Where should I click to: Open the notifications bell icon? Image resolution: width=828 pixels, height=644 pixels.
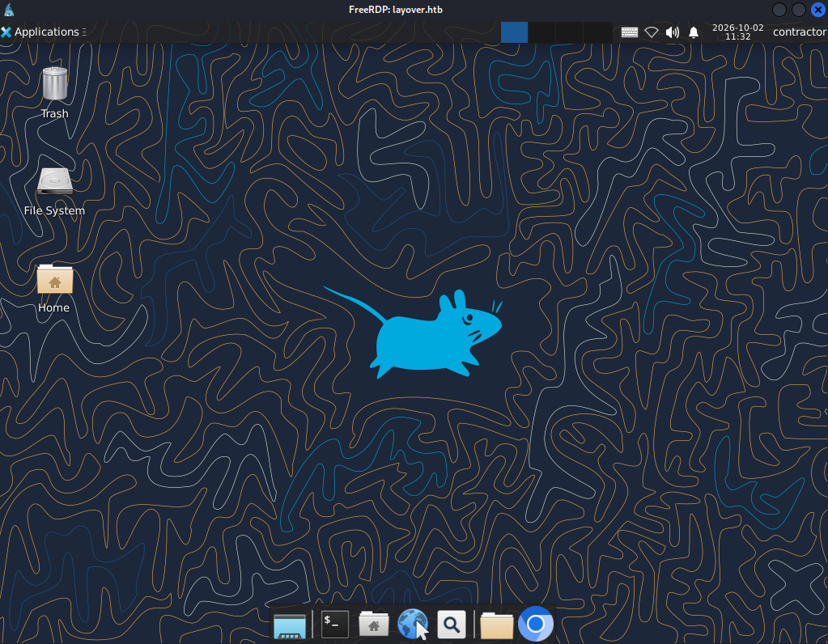tap(694, 32)
